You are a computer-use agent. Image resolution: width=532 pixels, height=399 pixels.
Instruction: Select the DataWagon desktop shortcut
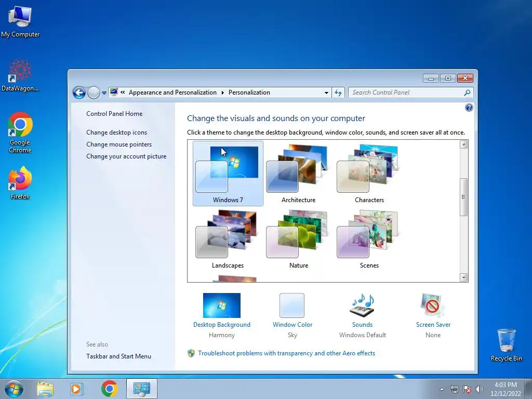pyautogui.click(x=20, y=76)
